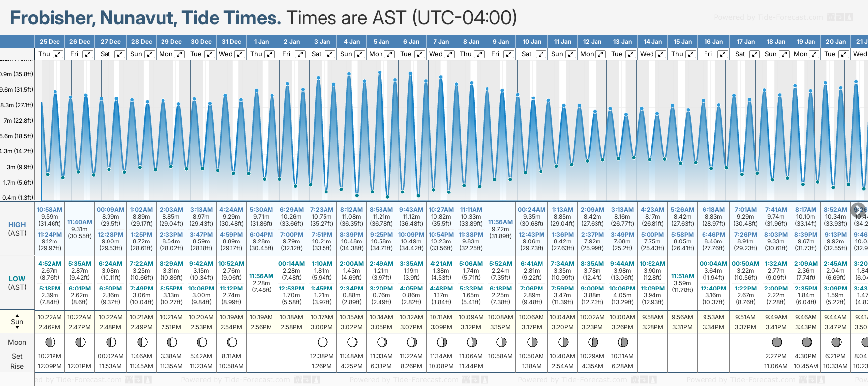Select the 5 Jan date header
Viewport: 868px width, 386px height.
tap(381, 42)
